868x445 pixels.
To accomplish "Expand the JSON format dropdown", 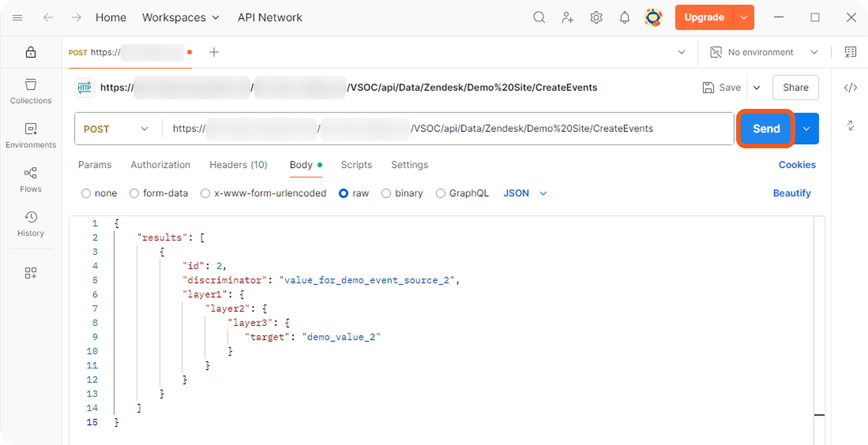I will pyautogui.click(x=525, y=193).
